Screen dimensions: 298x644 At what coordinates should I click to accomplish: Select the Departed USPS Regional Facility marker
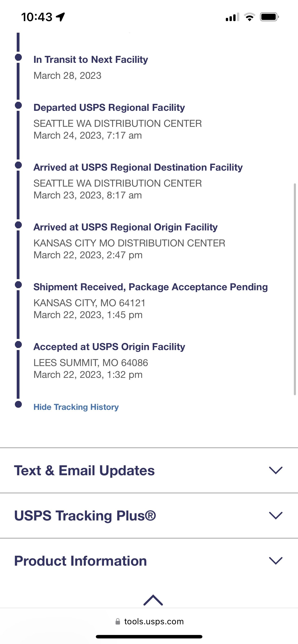coord(18,105)
